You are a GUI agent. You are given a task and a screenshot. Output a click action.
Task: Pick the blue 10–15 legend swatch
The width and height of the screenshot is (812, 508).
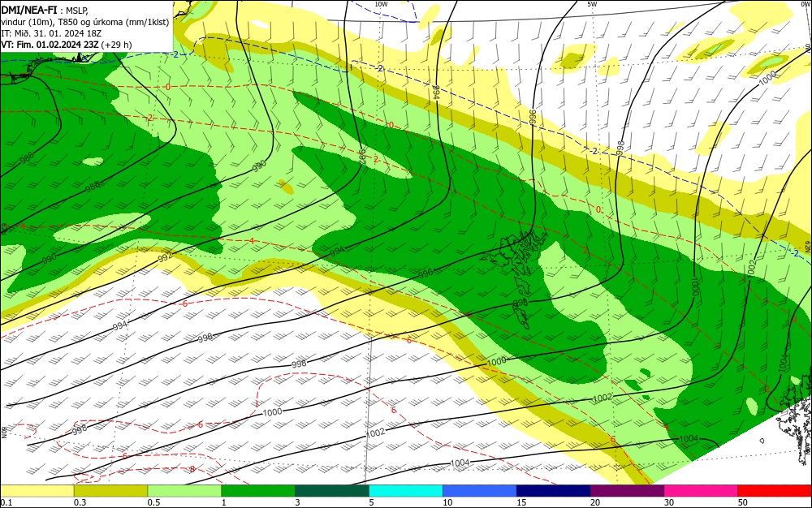[480, 490]
